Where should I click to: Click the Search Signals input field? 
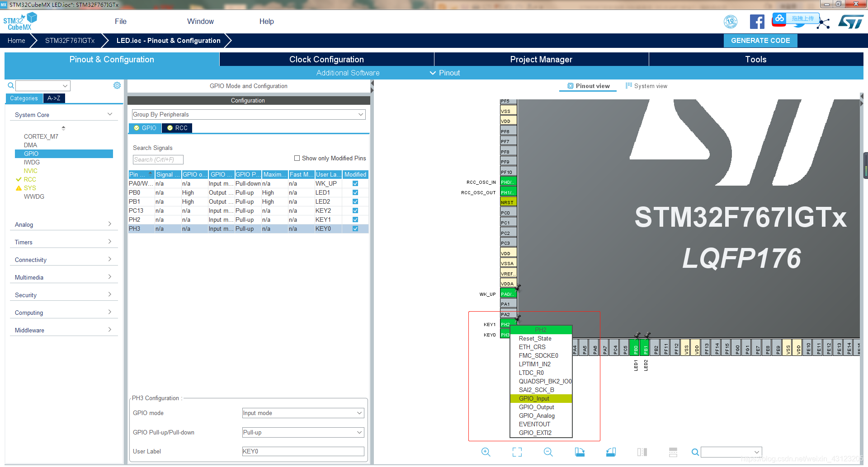click(x=158, y=159)
